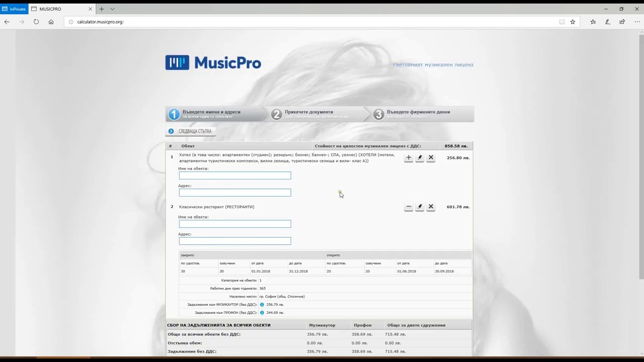This screenshot has height=362, width=644.
Task: Click the total value 858.58 лв.
Action: coord(456,146)
